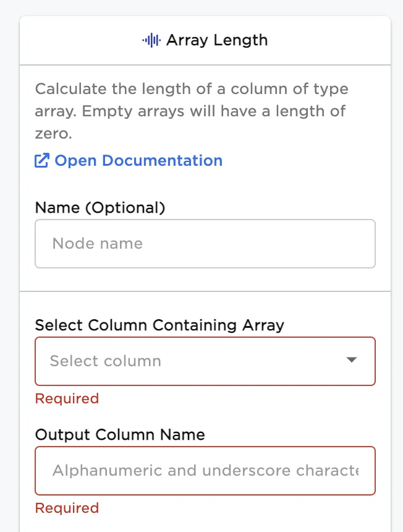Screen dimensions: 403x532
Task: Focus the Node name input field
Action: (205, 244)
